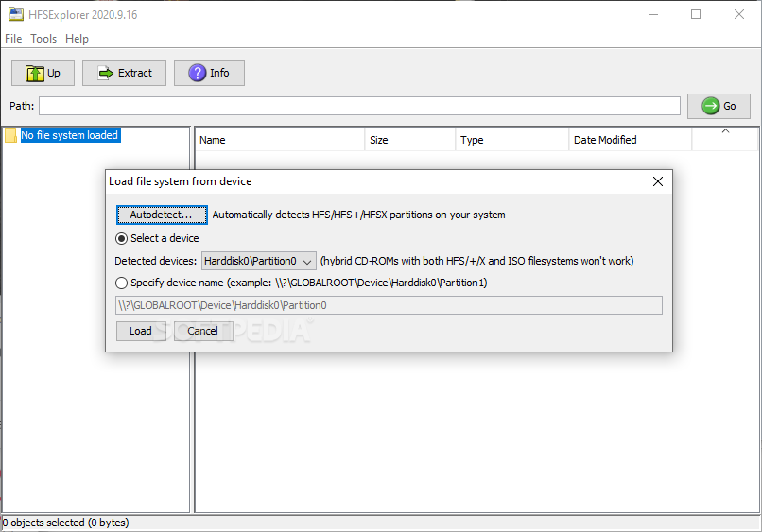Click the Up folder toolbar button
Screen dimensions: 762x532
coord(43,74)
